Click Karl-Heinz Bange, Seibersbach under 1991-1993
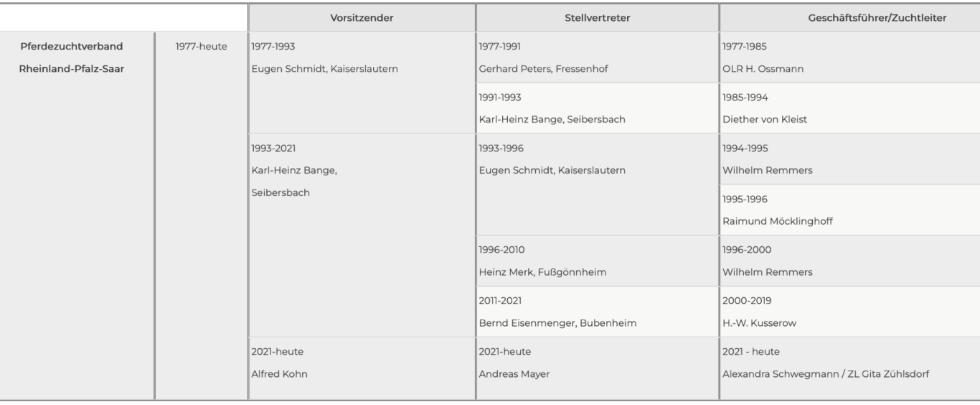Screen dimensions: 980x405 coord(556,120)
